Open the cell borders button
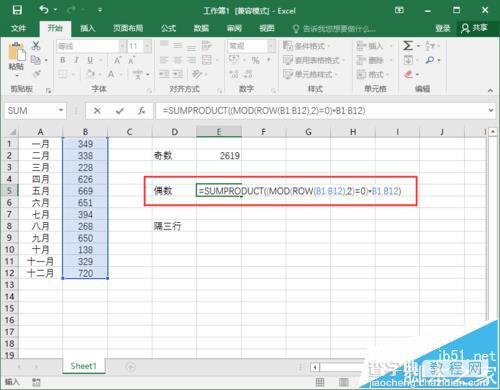Screen dimensions: 500x390 click(63, 74)
